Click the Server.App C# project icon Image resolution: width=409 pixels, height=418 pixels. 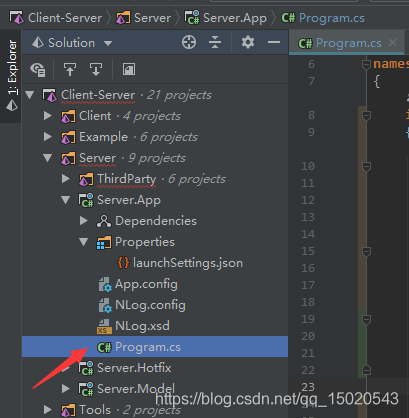coord(86,200)
